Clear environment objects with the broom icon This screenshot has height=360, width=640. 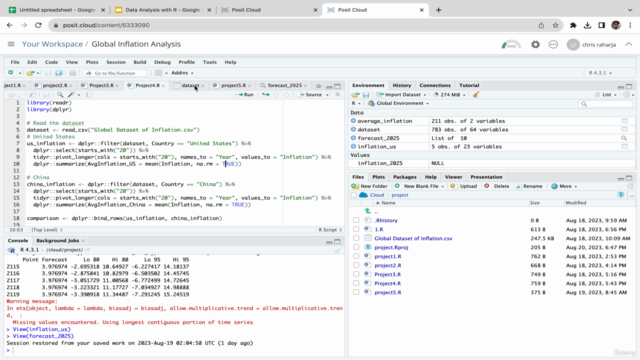click(476, 95)
